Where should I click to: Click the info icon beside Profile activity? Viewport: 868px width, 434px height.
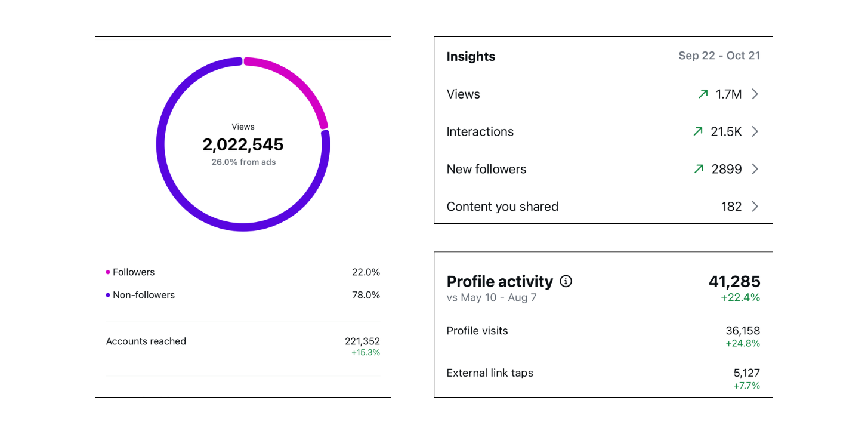pyautogui.click(x=566, y=281)
